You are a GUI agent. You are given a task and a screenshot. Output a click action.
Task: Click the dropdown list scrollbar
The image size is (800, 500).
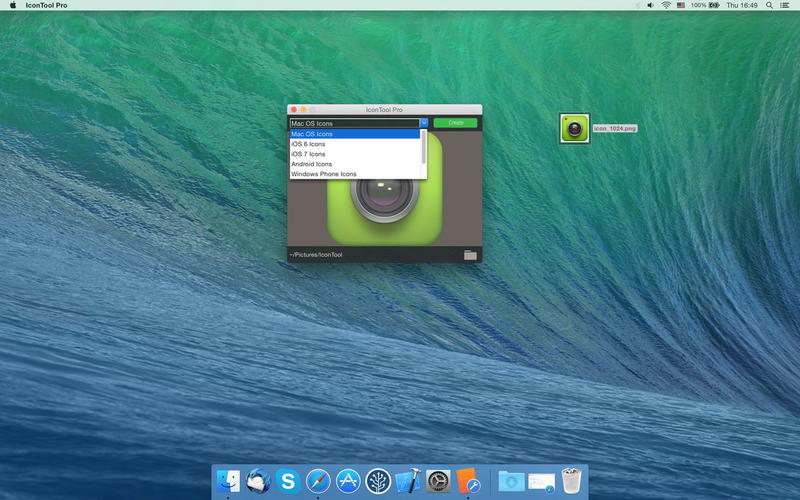[x=423, y=147]
